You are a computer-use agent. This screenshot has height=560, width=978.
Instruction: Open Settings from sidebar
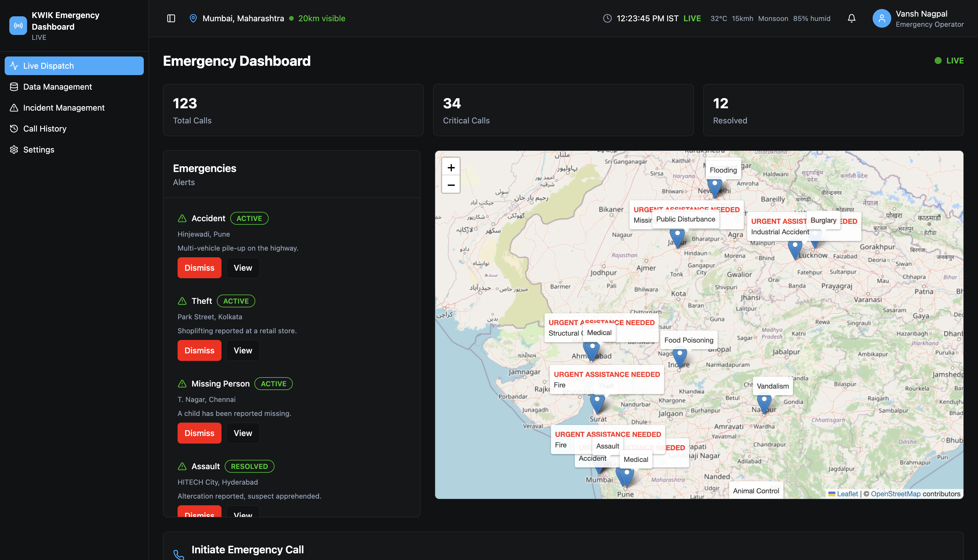tap(38, 150)
